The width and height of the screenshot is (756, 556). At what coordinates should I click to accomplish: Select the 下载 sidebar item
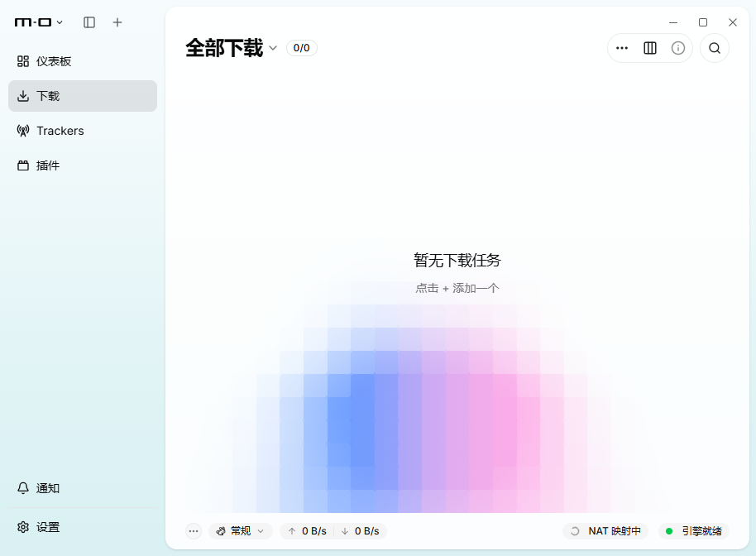pos(83,96)
